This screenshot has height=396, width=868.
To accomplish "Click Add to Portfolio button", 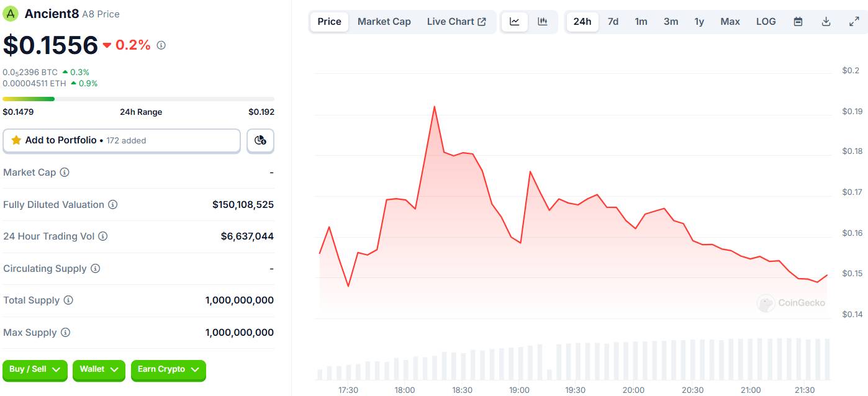I will 122,141.
